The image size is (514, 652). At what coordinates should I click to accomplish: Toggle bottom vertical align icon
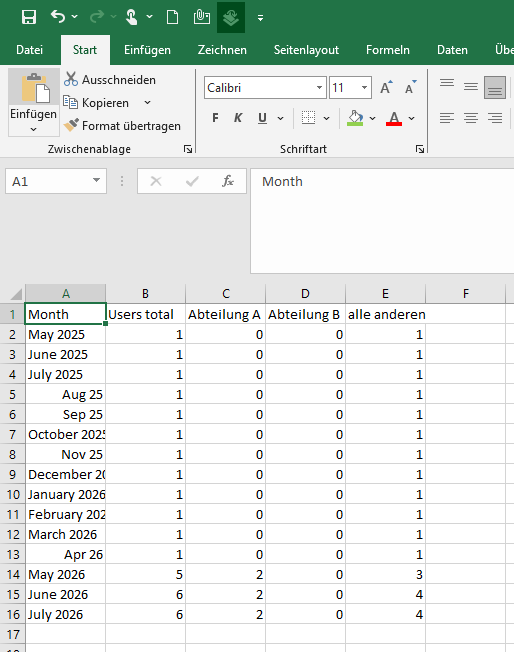click(495, 87)
